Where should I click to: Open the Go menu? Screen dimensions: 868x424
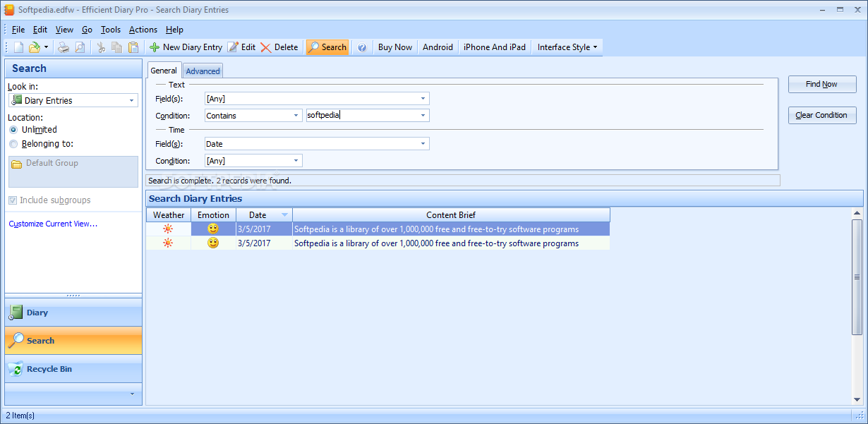87,30
